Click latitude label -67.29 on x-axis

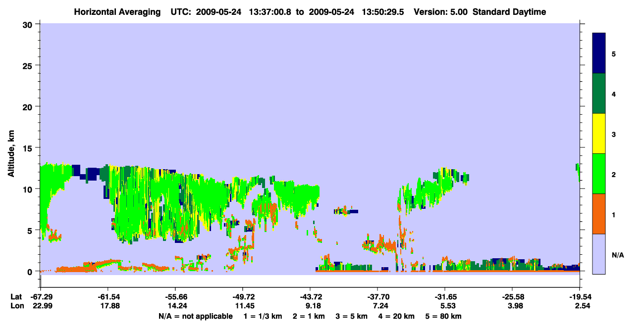click(x=41, y=297)
